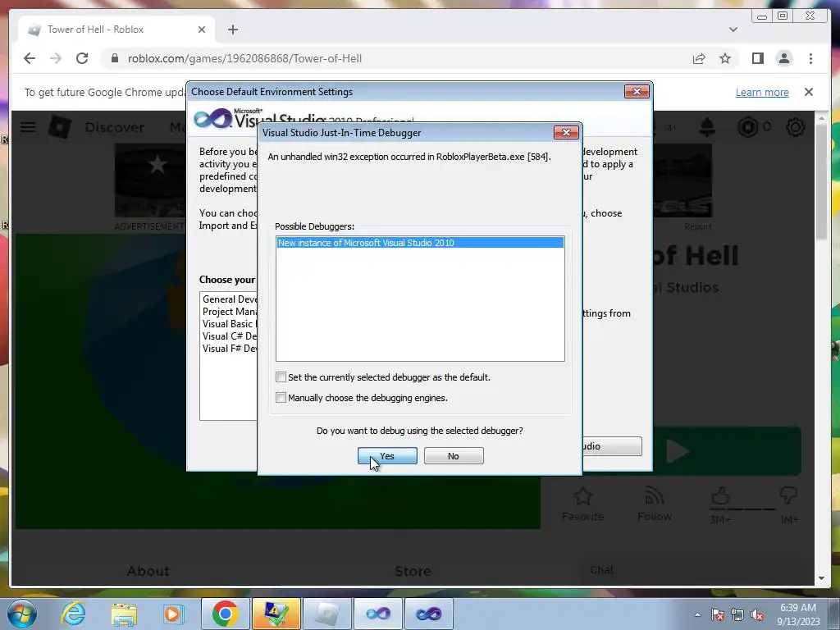Close the 'Tower of Hell - Roblox' tab
The height and width of the screenshot is (630, 840).
pos(202,30)
